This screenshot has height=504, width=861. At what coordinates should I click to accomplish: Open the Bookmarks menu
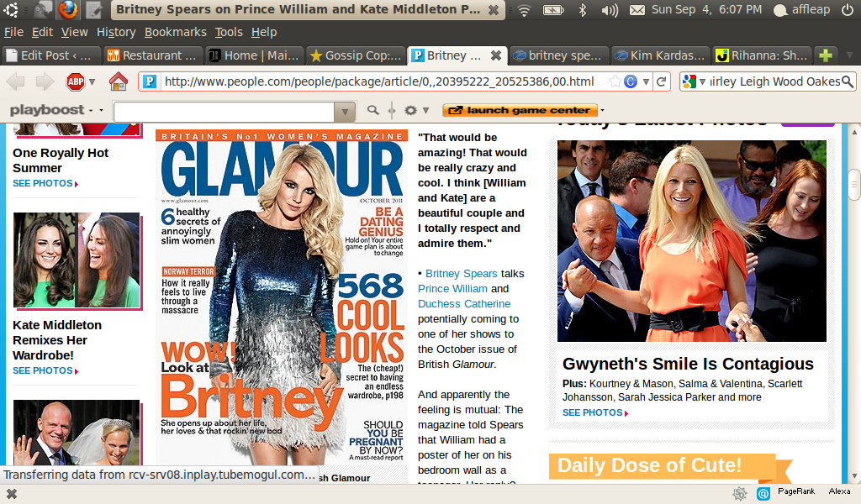click(x=176, y=33)
